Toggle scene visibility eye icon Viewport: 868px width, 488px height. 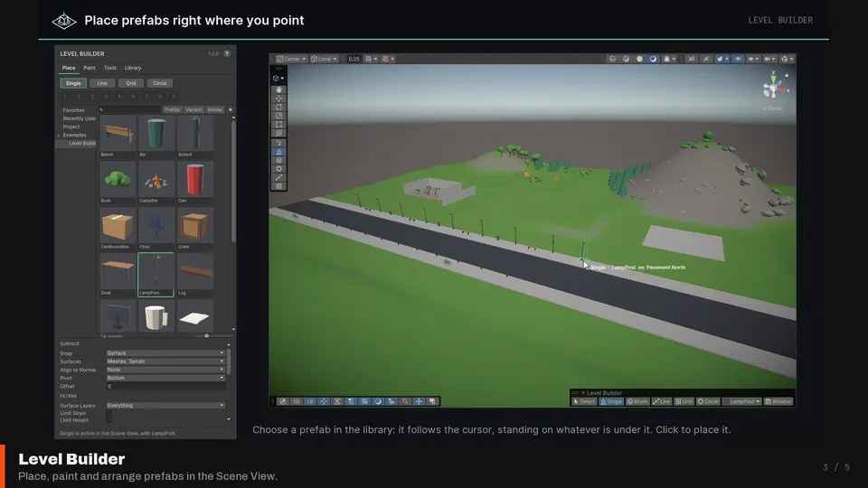738,59
